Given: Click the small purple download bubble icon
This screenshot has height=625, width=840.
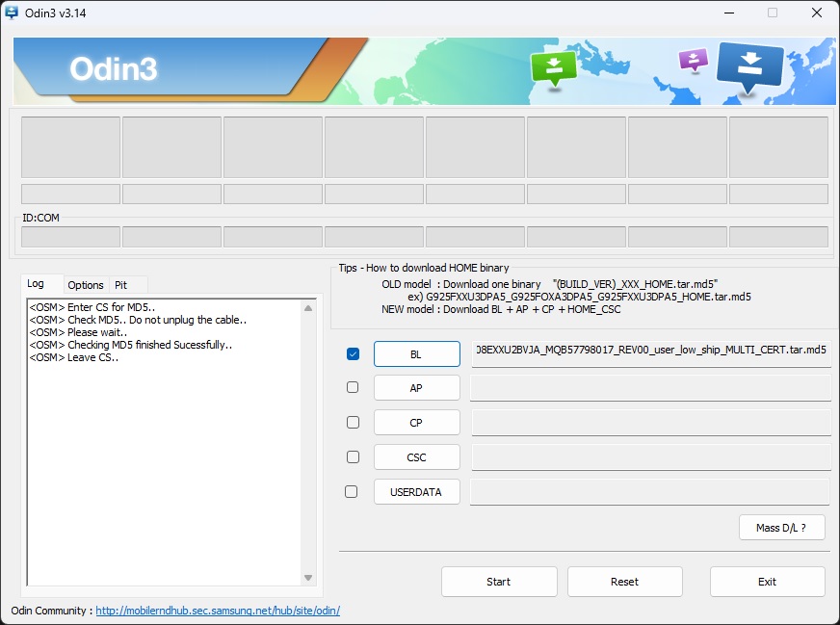Looking at the screenshot, I should pos(693,61).
